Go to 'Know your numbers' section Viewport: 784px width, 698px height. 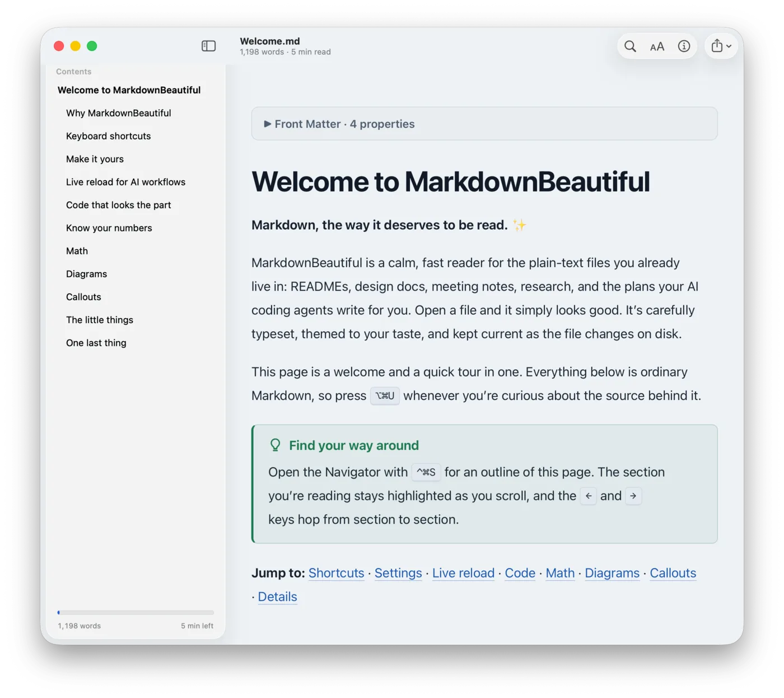109,228
